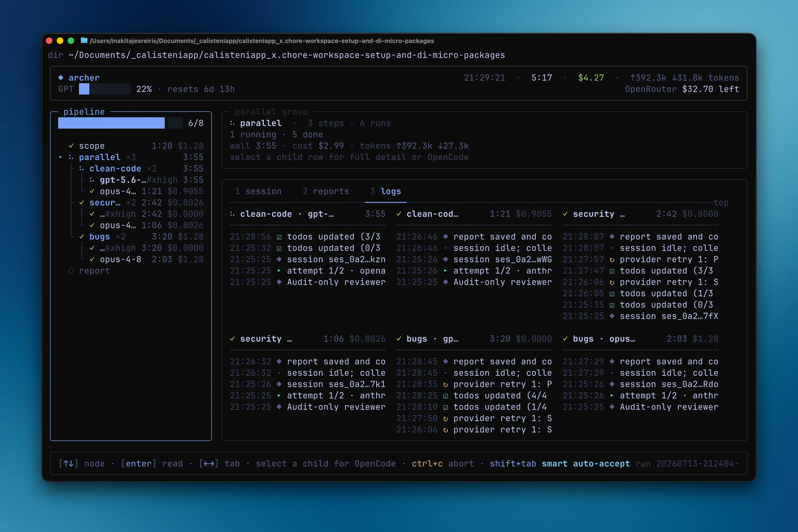Click the folder icon in the title bar
798x532 pixels.
pos(84,41)
